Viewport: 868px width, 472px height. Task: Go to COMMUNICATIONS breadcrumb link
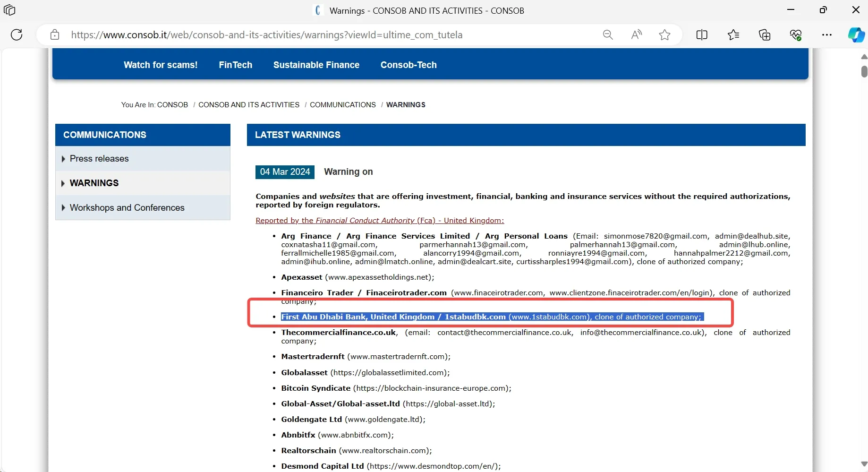point(343,105)
